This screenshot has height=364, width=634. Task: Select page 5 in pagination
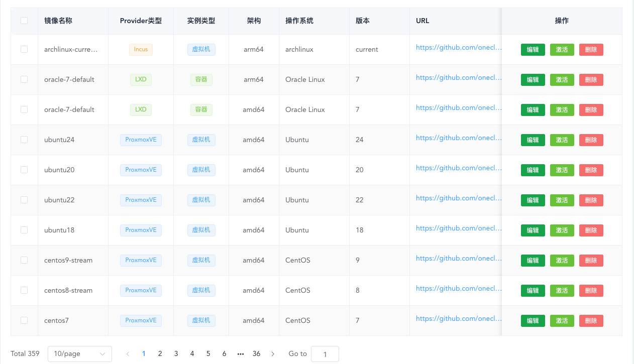tap(208, 354)
